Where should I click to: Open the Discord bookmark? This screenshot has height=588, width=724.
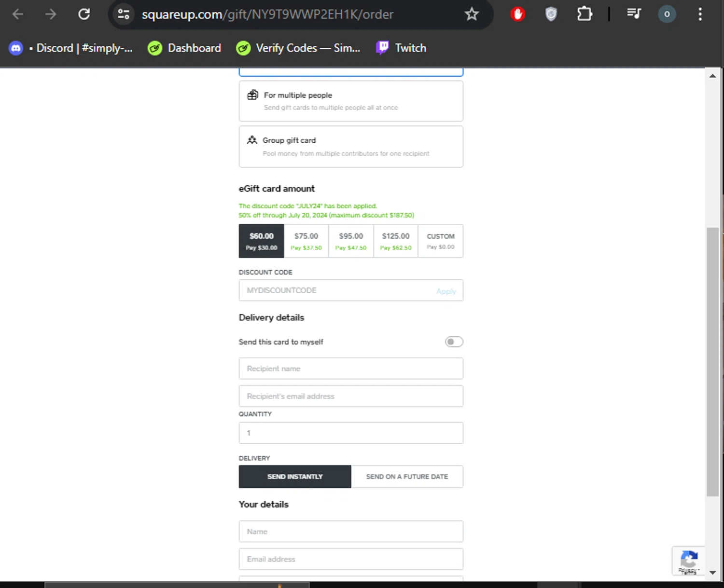click(x=71, y=48)
